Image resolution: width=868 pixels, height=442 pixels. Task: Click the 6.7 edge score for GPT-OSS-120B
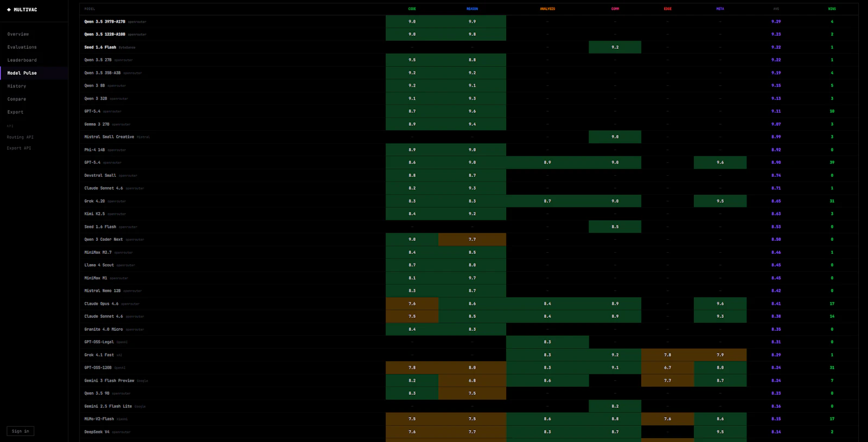pos(667,368)
